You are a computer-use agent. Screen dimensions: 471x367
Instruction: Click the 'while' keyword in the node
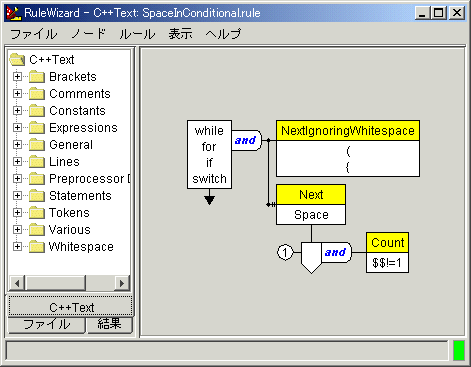[209, 131]
